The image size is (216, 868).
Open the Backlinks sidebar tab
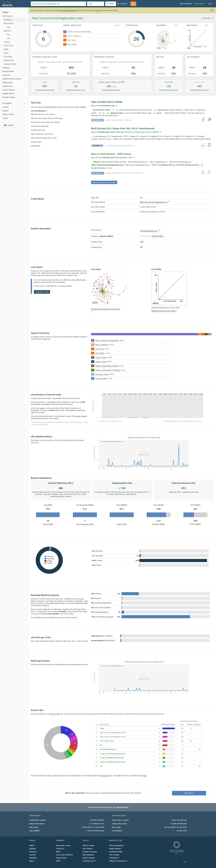coord(7,31)
